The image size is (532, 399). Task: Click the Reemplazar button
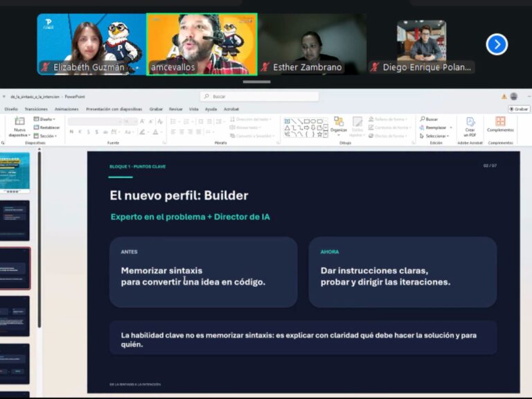click(433, 127)
